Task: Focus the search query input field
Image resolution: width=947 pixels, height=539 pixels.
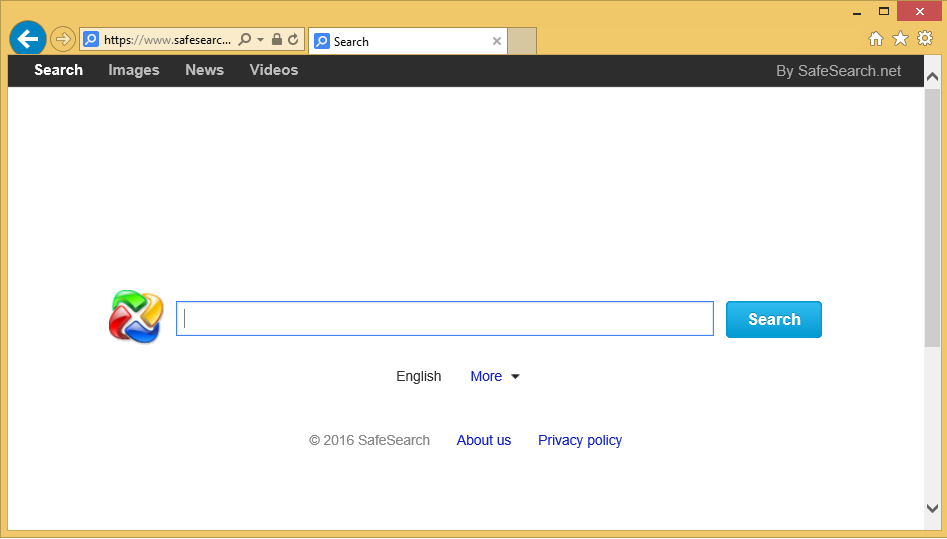Action: (x=445, y=319)
